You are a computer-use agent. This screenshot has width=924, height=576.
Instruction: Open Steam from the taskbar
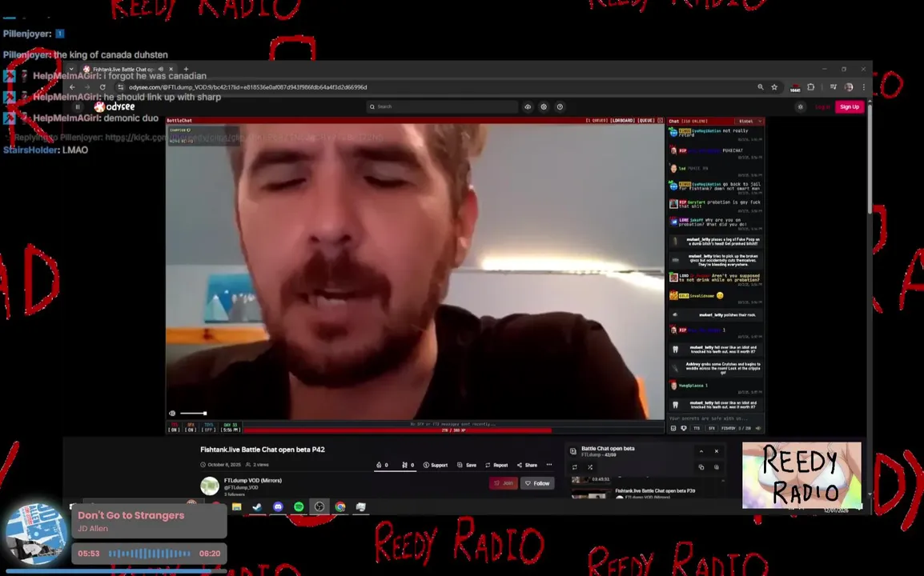coord(258,506)
